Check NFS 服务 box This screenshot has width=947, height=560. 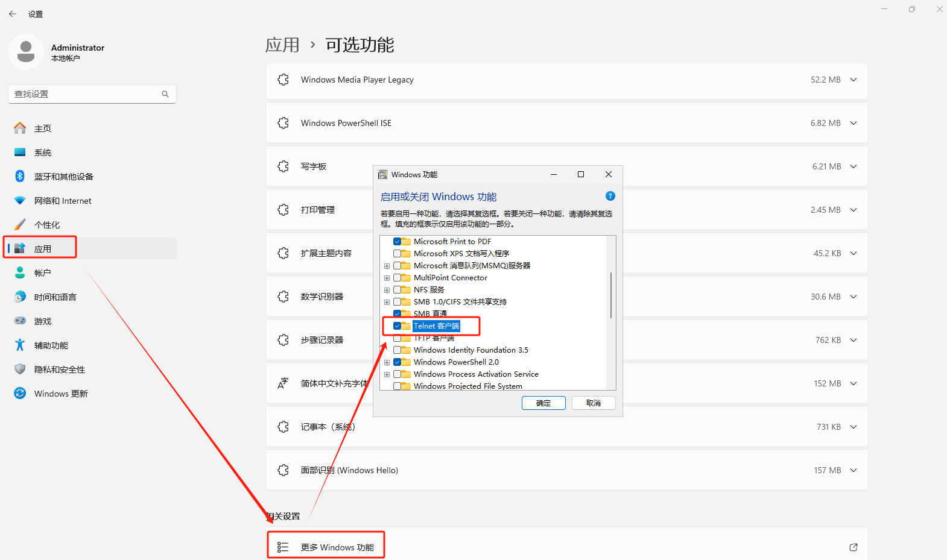click(x=397, y=290)
